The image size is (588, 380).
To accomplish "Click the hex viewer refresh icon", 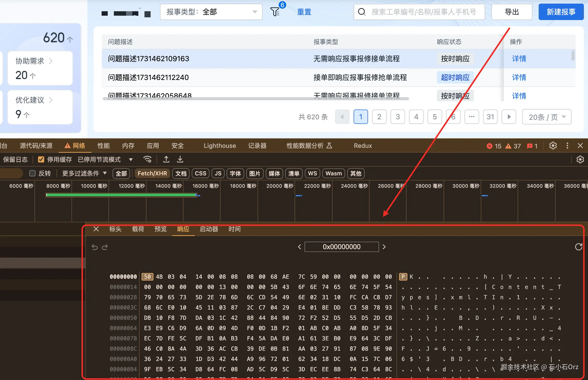I will pos(578,247).
